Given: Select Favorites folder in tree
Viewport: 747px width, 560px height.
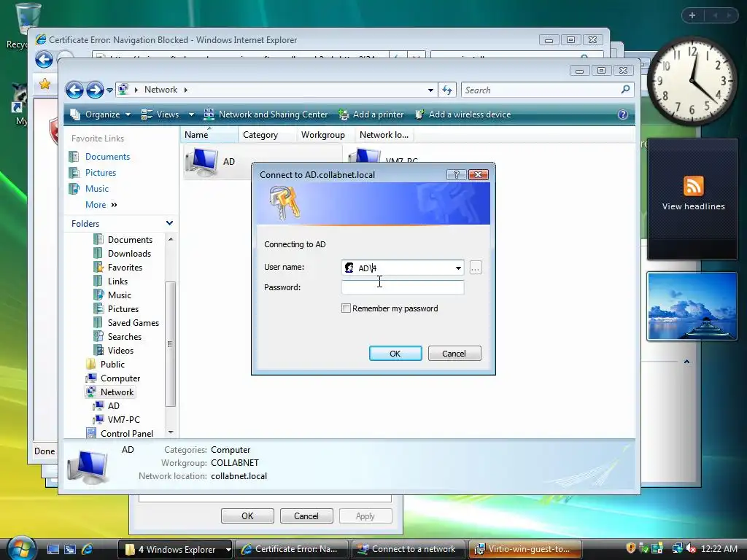Looking at the screenshot, I should 125,267.
